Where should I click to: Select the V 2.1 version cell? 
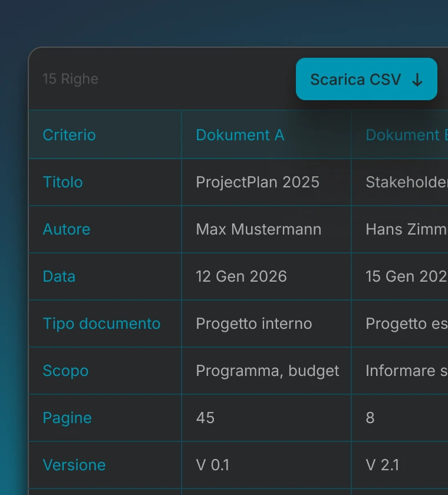383,465
